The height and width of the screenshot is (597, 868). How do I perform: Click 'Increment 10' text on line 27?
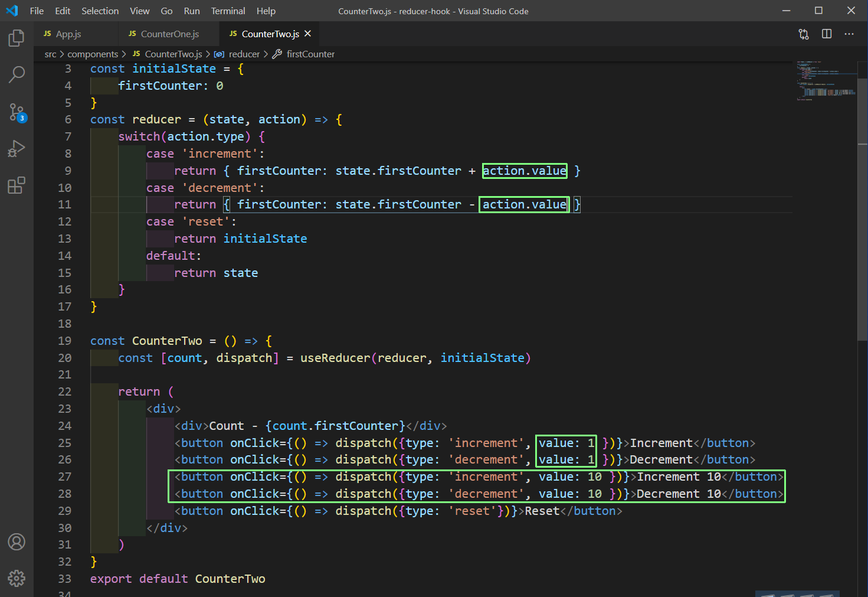679,477
